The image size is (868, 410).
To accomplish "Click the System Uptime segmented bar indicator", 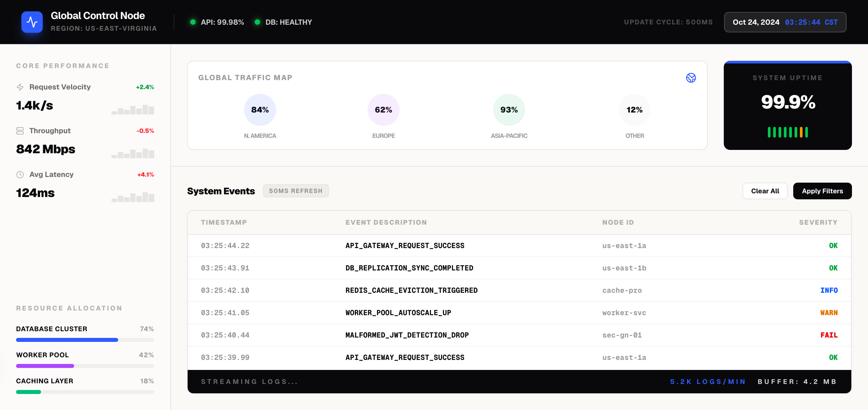I will [x=788, y=132].
